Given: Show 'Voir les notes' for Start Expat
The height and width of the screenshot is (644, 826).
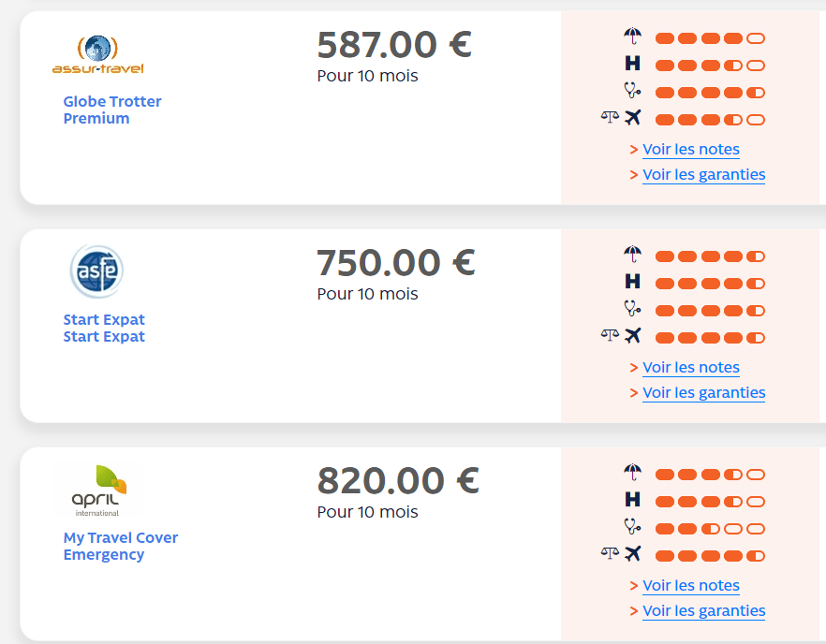Looking at the screenshot, I should click(690, 368).
